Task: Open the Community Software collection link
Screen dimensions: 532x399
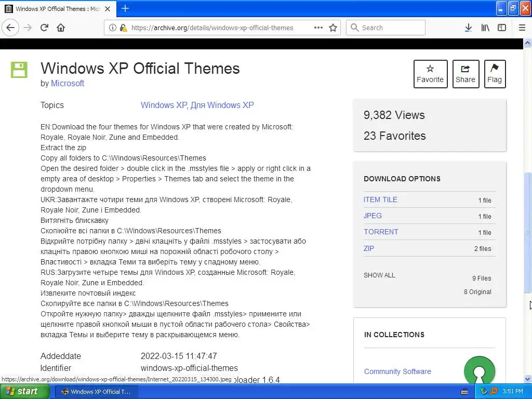Action: [397, 371]
